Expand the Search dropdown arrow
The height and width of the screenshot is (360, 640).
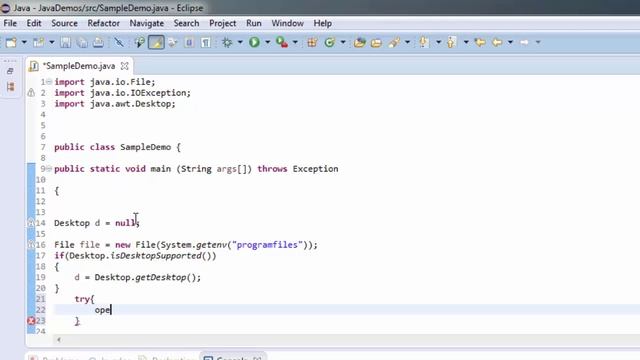pyautogui.click(x=407, y=42)
